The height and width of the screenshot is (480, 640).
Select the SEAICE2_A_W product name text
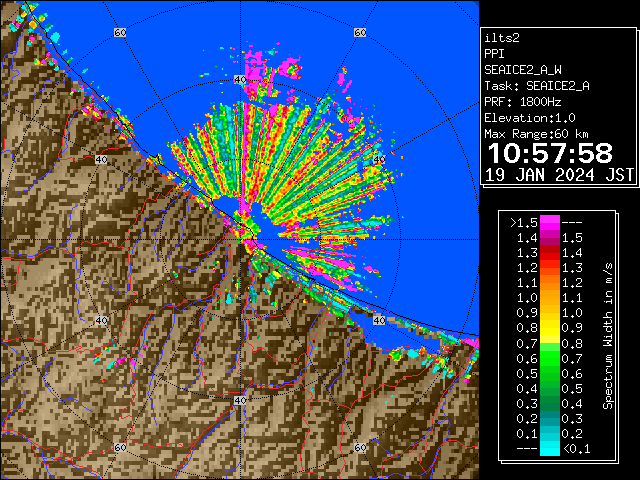coord(523,70)
